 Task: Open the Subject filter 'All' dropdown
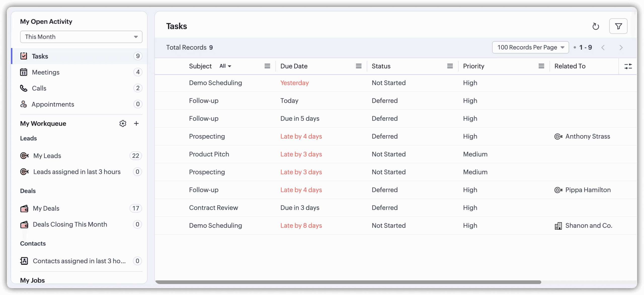tap(225, 66)
